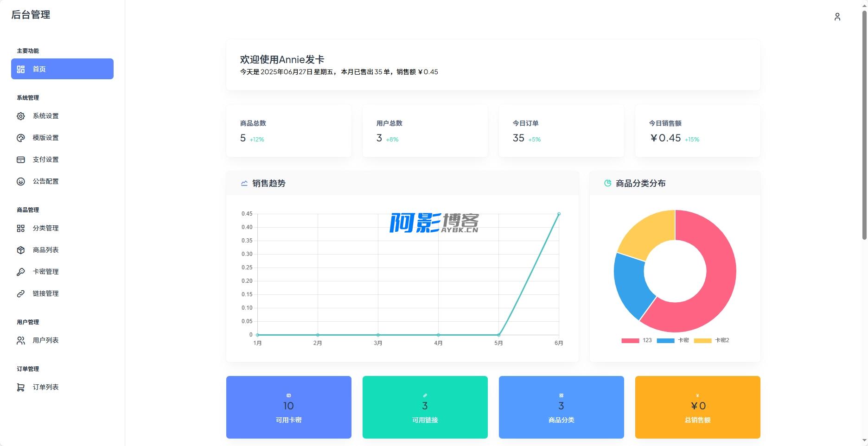Click the 可用卡密 stat card
Screen dimensions: 868x446
[x=288, y=407]
